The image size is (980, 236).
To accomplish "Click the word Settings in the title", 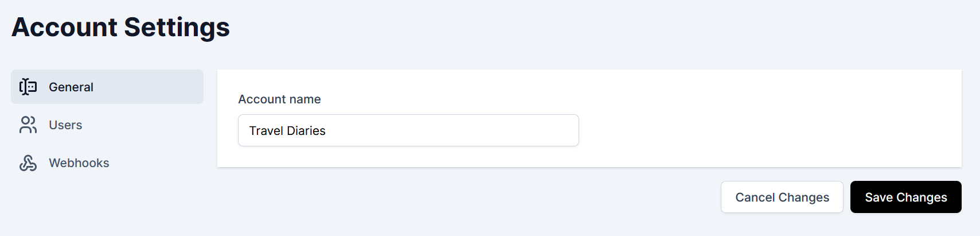I will tap(177, 28).
